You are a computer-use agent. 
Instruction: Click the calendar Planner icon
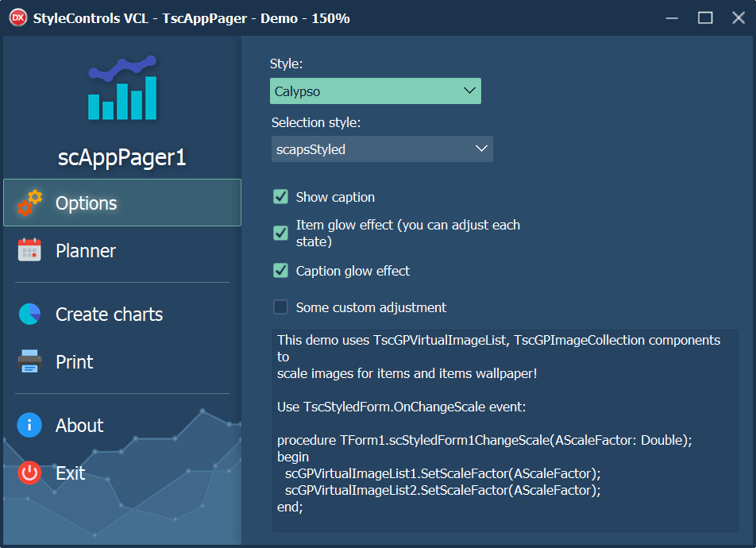29,250
